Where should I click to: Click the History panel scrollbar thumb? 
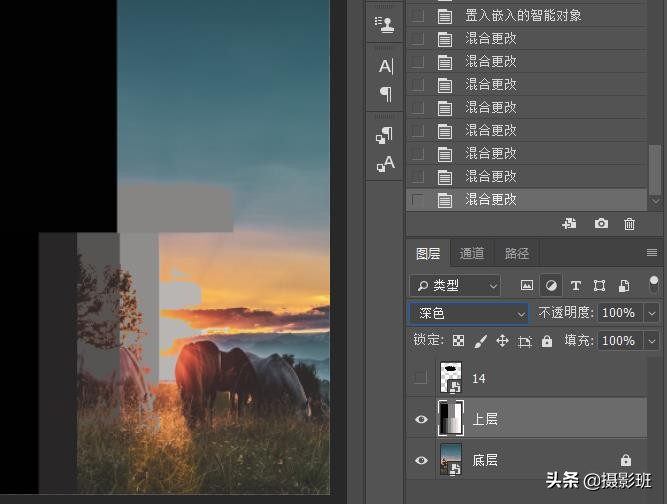[x=654, y=169]
